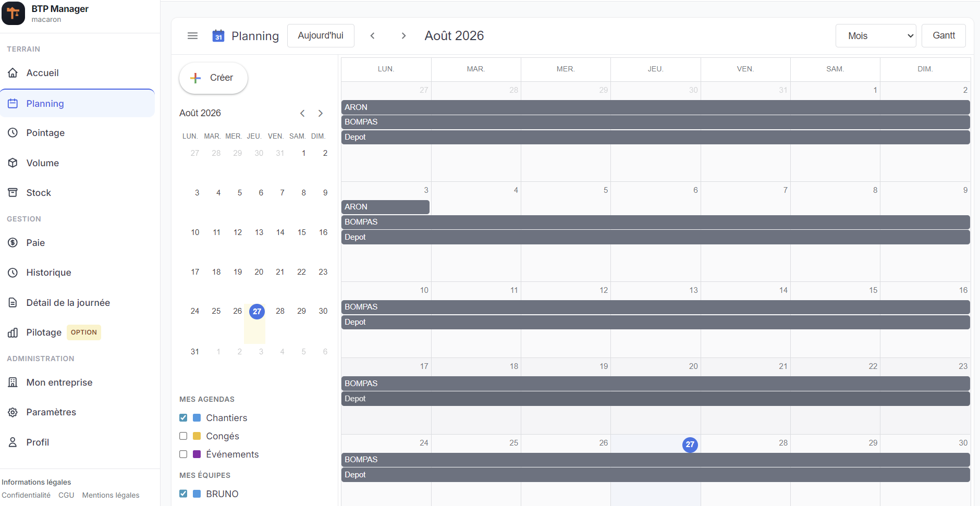
Task: Open the Confidentialité link
Action: (x=26, y=495)
